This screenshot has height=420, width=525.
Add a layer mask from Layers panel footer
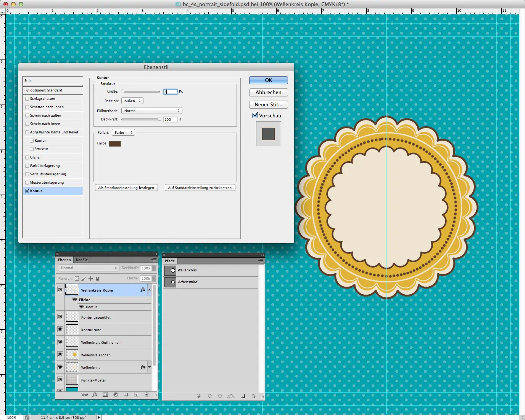tap(105, 395)
